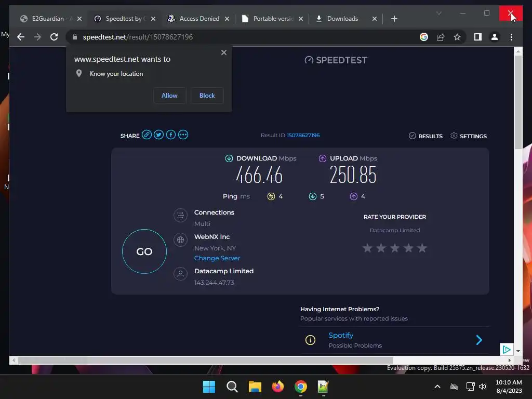
Task: Share the result on Facebook
Action: [x=170, y=135]
